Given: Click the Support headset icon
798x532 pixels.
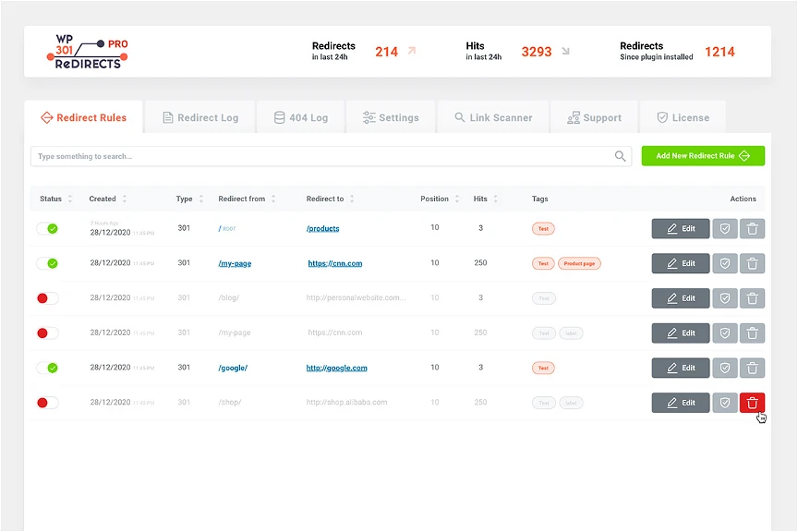Looking at the screenshot, I should 574,117.
